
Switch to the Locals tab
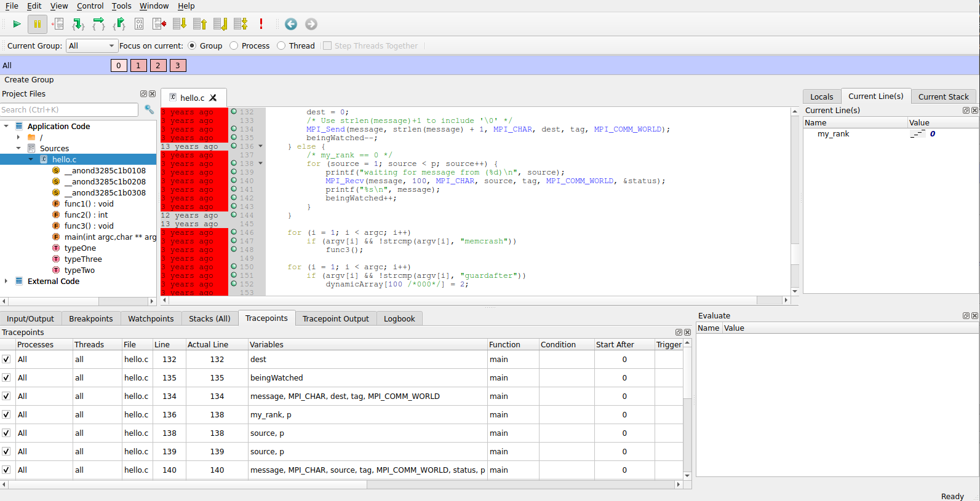pos(821,97)
